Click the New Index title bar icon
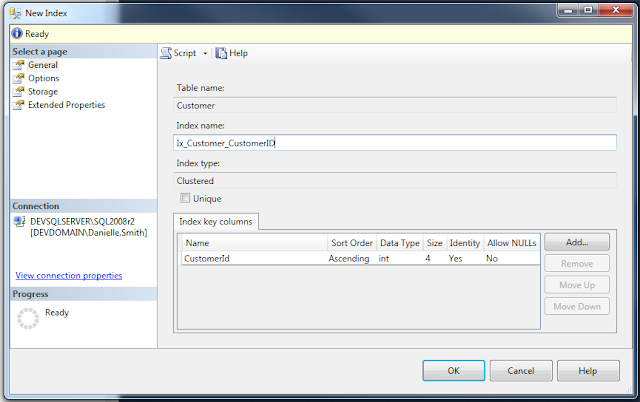The image size is (640, 402). [x=15, y=13]
